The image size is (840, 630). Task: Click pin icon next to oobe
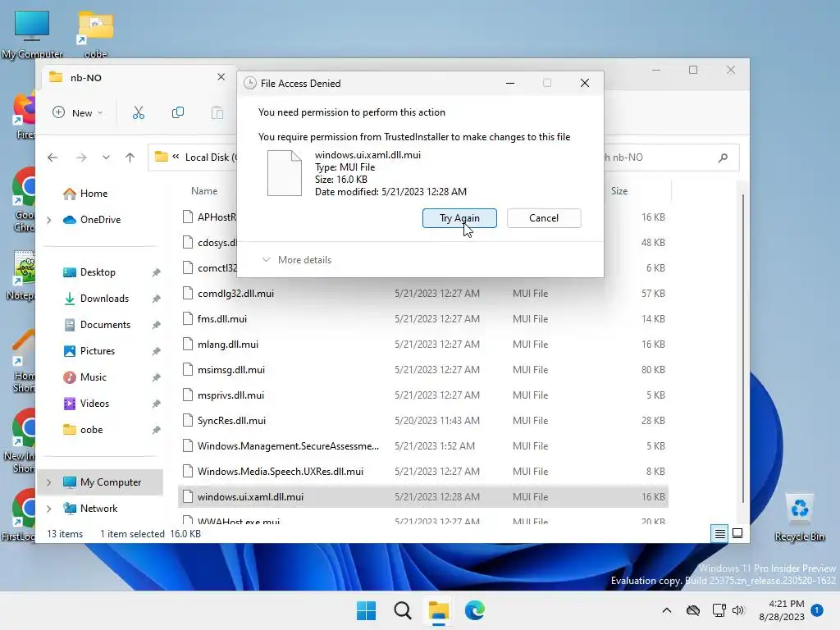156,430
